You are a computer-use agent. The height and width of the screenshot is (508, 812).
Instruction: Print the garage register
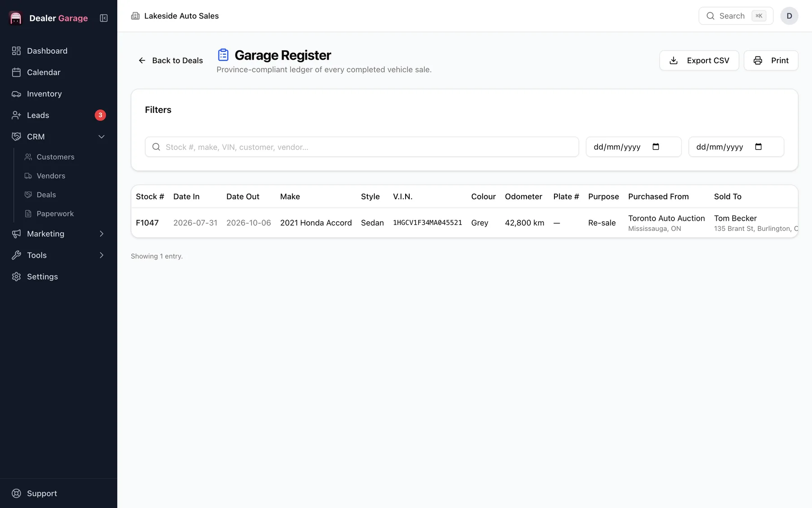pyautogui.click(x=771, y=61)
